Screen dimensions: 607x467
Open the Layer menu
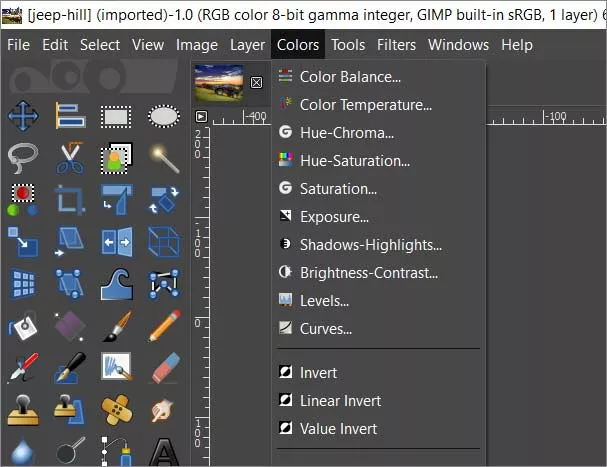tap(247, 45)
